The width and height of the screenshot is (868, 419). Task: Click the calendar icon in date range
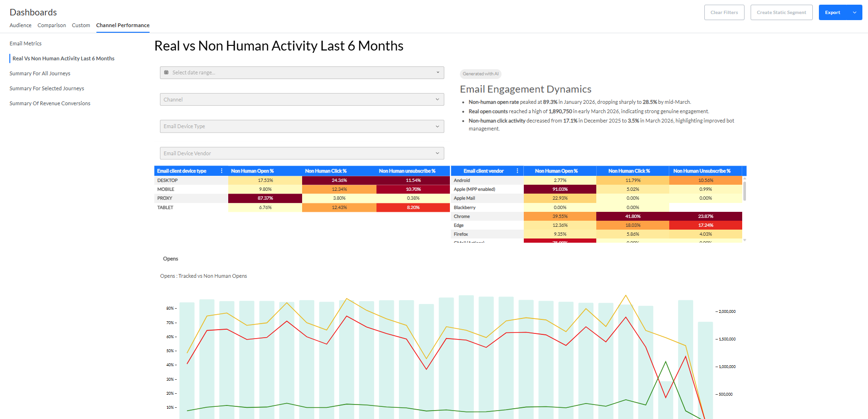(x=166, y=72)
